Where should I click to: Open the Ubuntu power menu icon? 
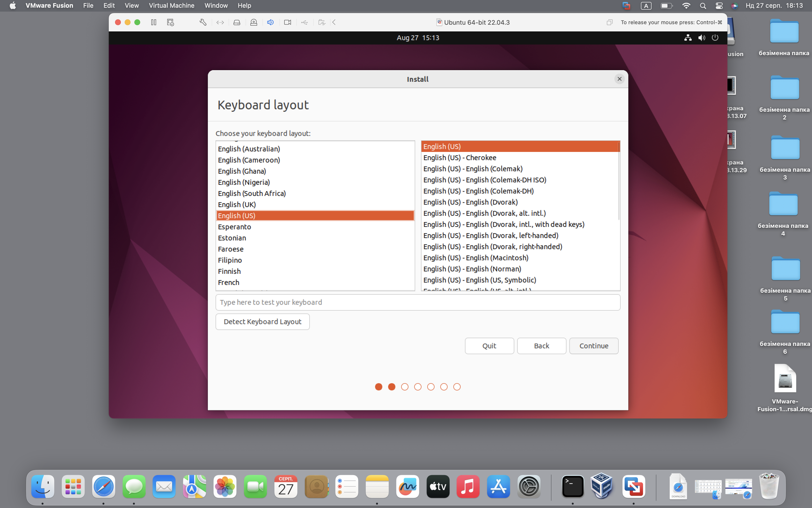click(715, 38)
